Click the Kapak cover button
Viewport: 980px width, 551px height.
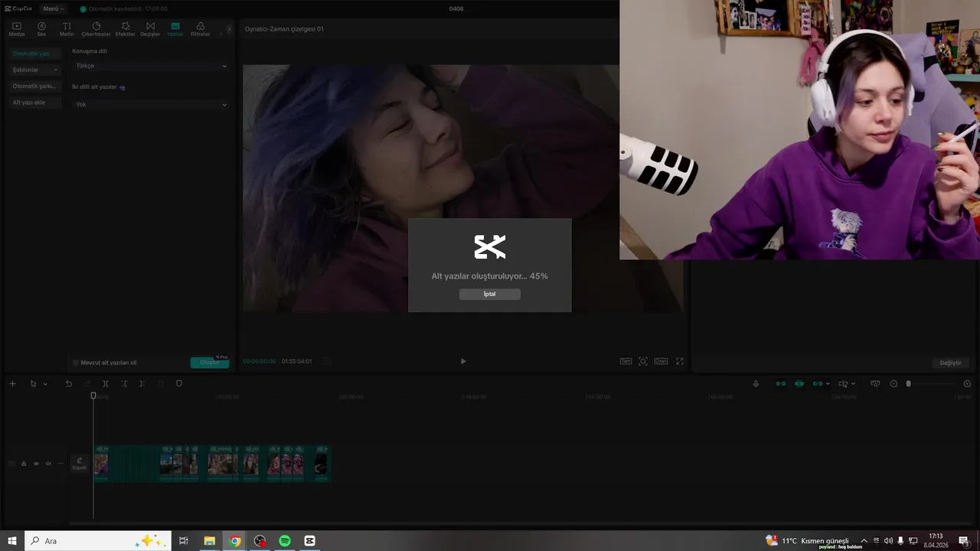coord(80,464)
